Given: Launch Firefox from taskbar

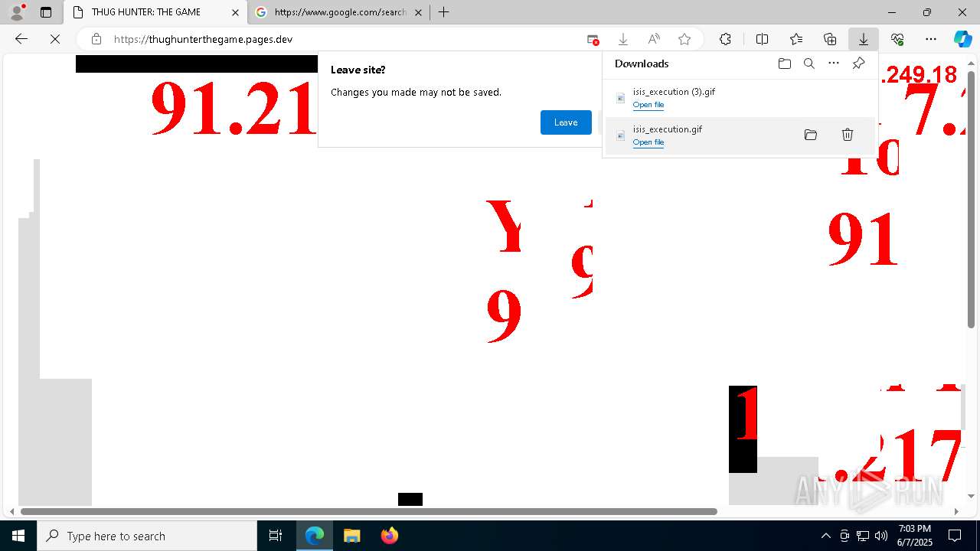Looking at the screenshot, I should 389,536.
